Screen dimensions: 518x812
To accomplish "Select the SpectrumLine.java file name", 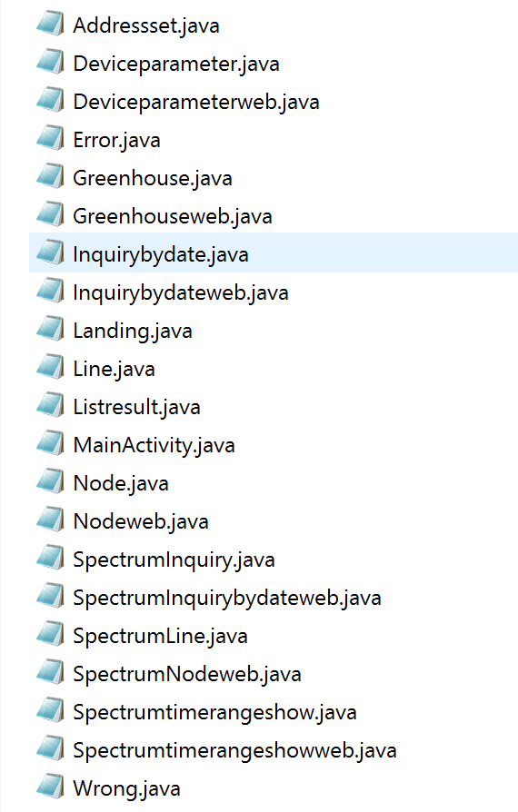I will pyautogui.click(x=160, y=637).
